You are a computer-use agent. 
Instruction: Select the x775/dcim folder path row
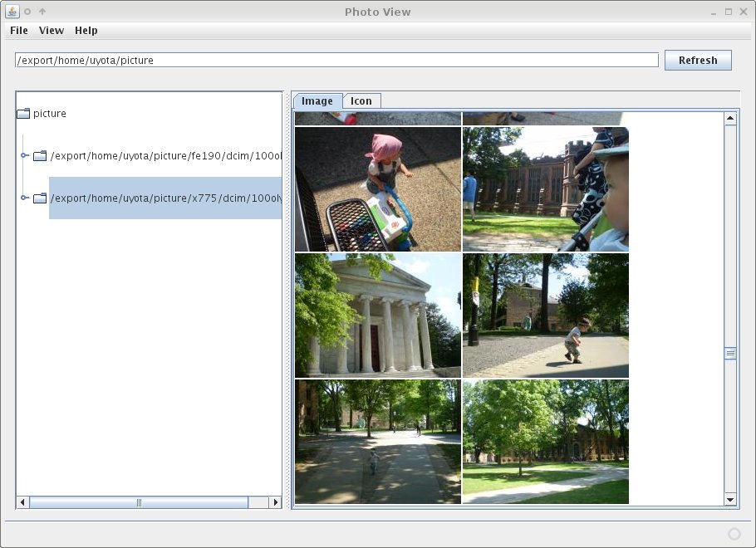(165, 198)
